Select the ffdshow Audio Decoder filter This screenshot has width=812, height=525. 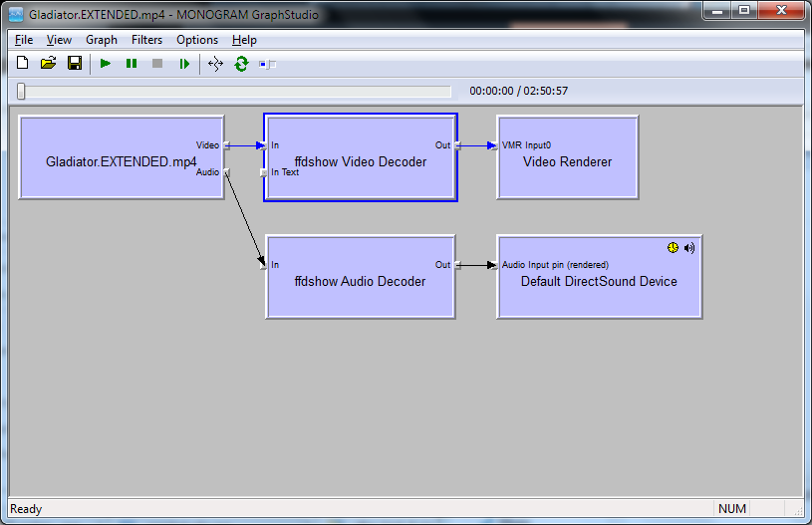361,277
